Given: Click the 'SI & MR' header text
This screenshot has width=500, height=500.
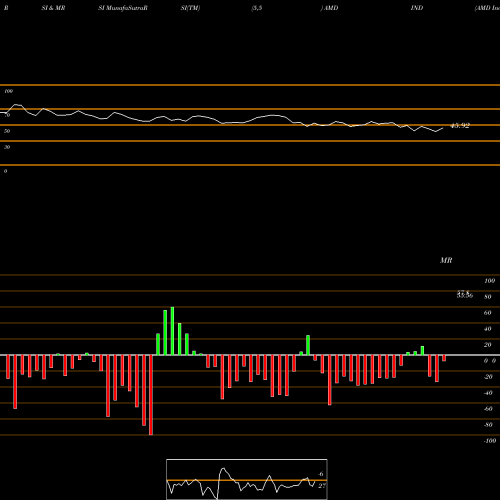Looking at the screenshot, I should click(53, 8).
